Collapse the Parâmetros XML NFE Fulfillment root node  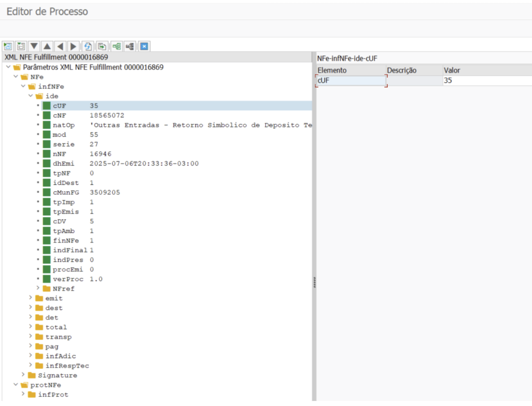click(8, 67)
